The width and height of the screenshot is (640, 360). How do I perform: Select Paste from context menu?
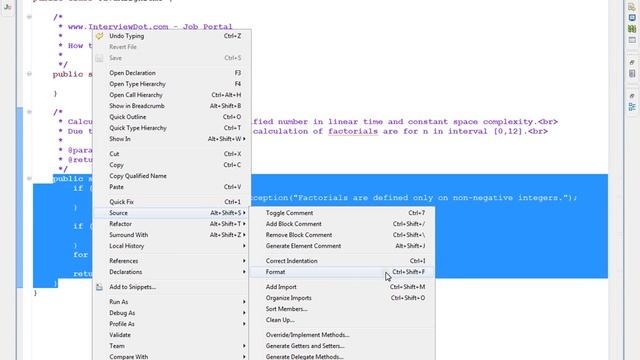tap(171, 187)
